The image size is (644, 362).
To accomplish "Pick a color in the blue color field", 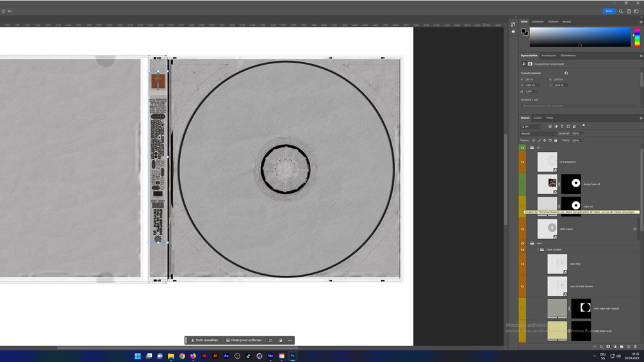I will 580,37.
